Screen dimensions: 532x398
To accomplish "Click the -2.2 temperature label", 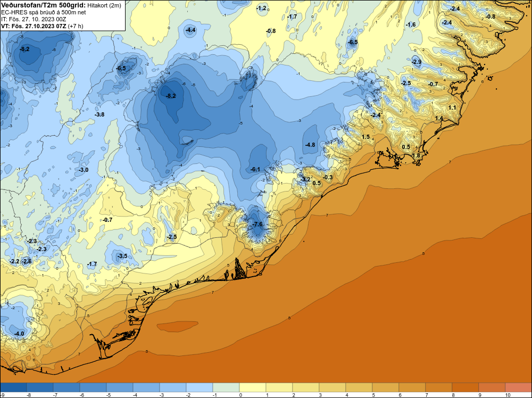I will [x=14, y=262].
